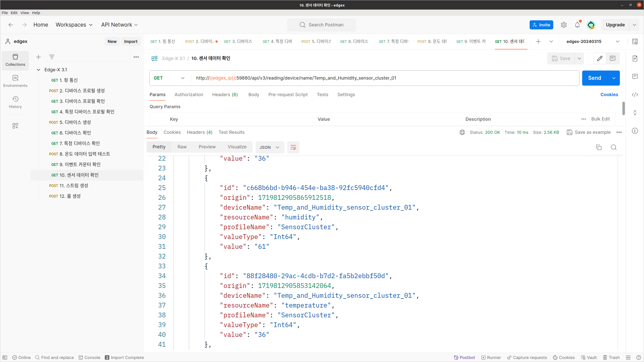Click Save as example
644x362 pixels.
(x=589, y=132)
